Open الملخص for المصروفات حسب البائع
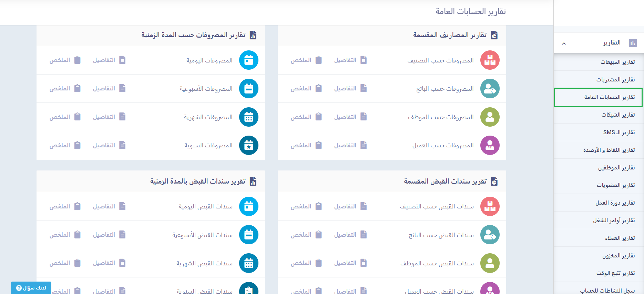The height and width of the screenshot is (294, 644). point(306,89)
